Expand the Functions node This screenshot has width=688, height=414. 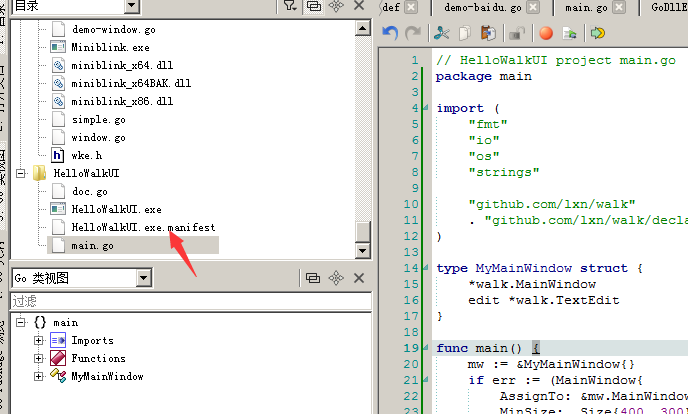tap(39, 358)
